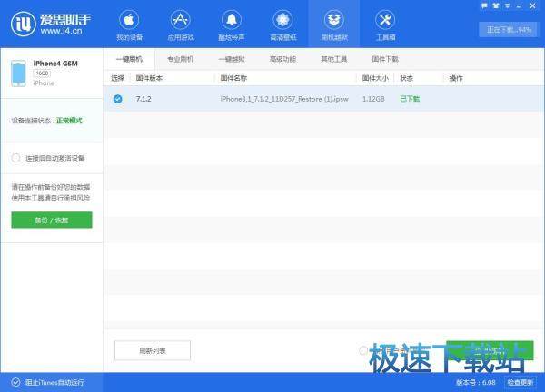This screenshot has height=392, width=545.
Task: Click the feedback chat icon in title bar
Action: [x=484, y=6]
